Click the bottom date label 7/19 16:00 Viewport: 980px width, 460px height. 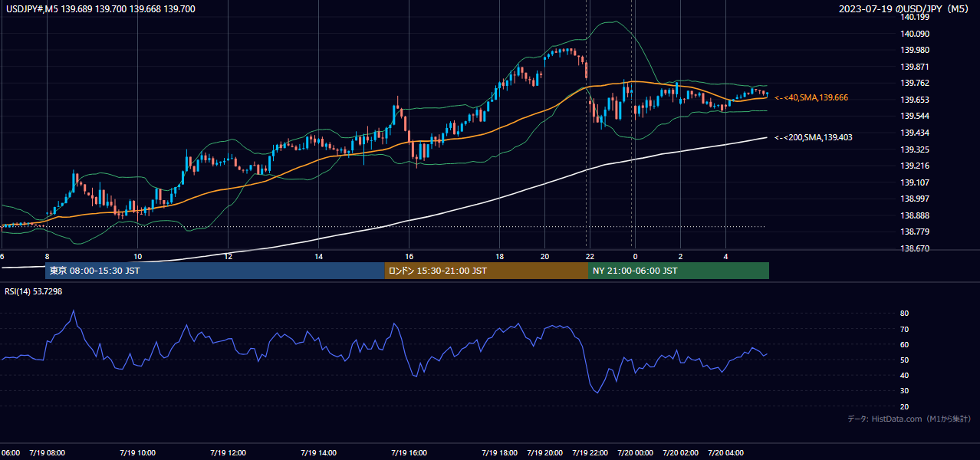click(x=409, y=453)
